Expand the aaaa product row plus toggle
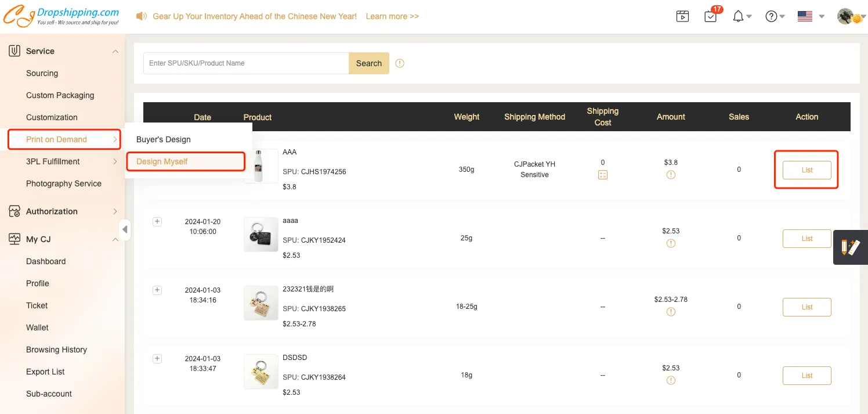 (157, 222)
